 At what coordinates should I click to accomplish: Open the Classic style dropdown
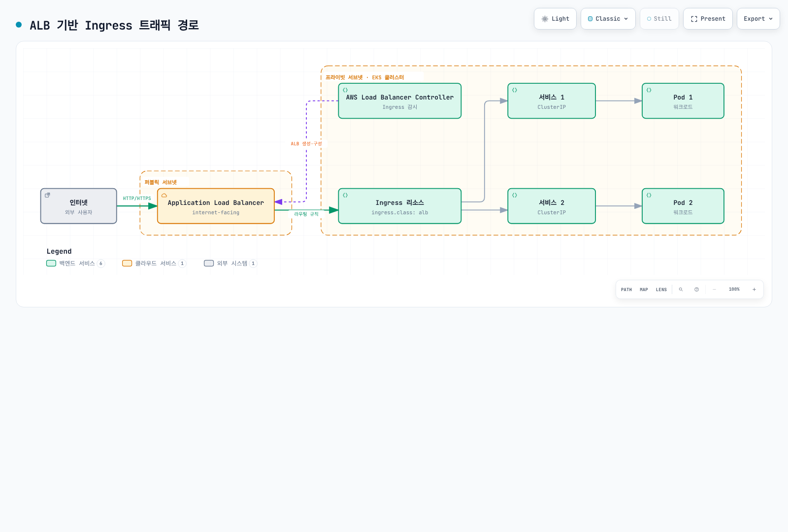pos(608,19)
